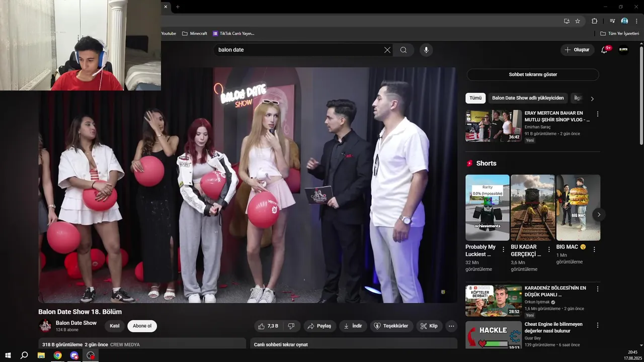Viewport: 644px width, 362px height.
Task: Open the Emirhan Saraç channel name
Action: click(538, 127)
